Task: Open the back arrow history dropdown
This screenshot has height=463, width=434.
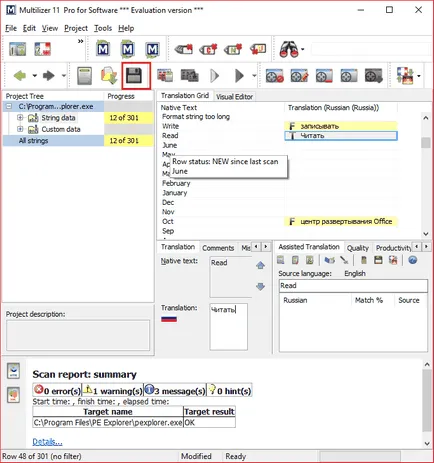Action: pyautogui.click(x=34, y=76)
